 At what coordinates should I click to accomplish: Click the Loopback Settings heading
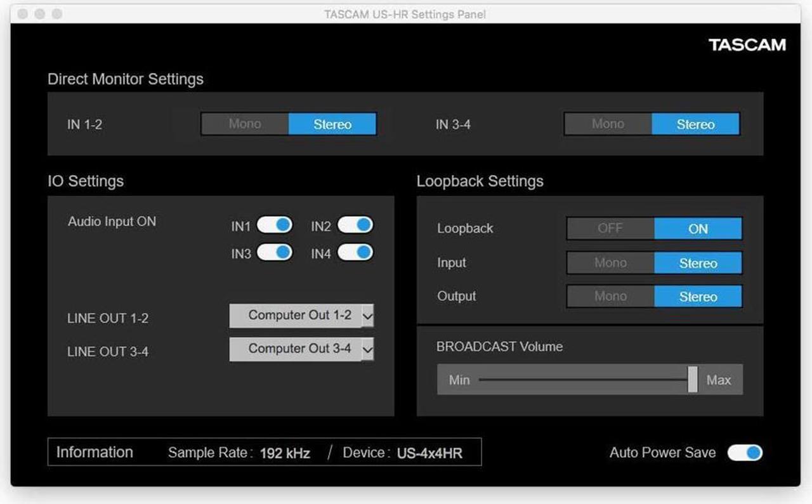pyautogui.click(x=480, y=181)
